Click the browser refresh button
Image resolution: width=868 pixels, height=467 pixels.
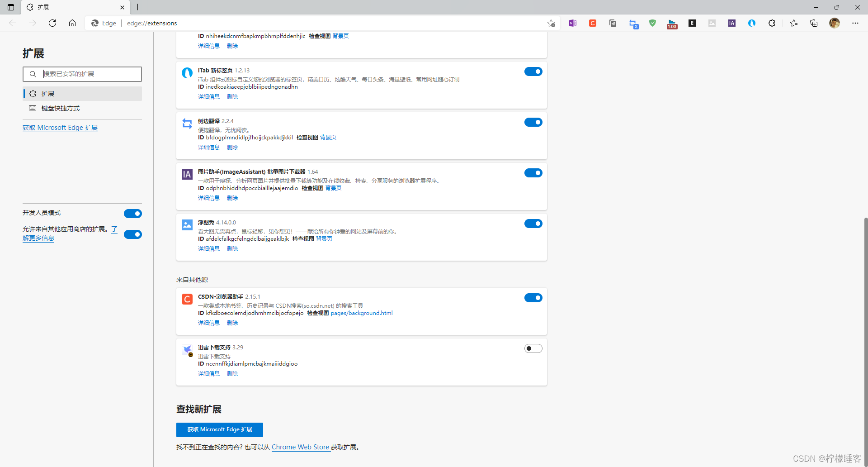[x=52, y=23]
